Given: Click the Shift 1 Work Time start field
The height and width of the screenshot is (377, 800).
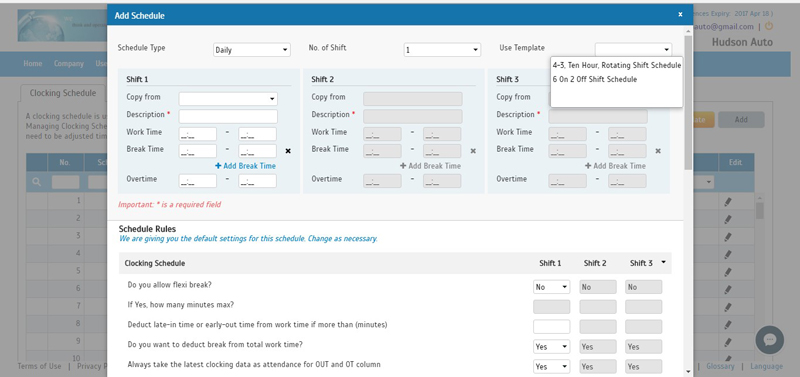Looking at the screenshot, I should tap(198, 134).
